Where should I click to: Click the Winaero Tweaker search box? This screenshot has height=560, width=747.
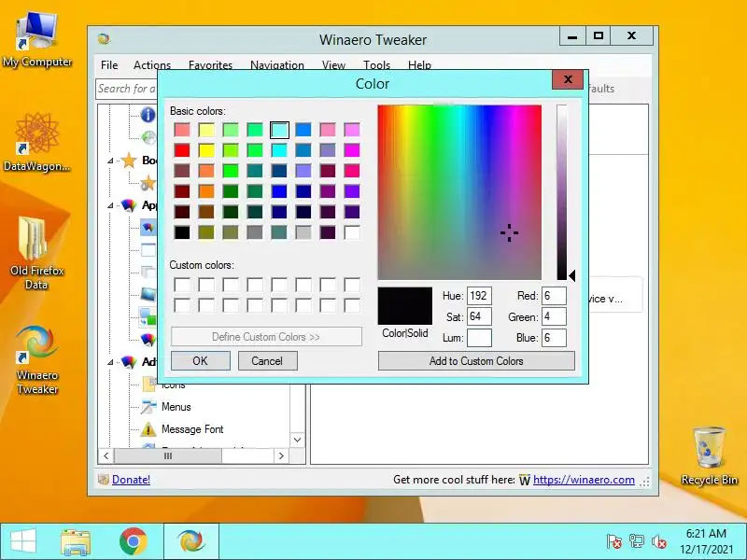(x=127, y=89)
